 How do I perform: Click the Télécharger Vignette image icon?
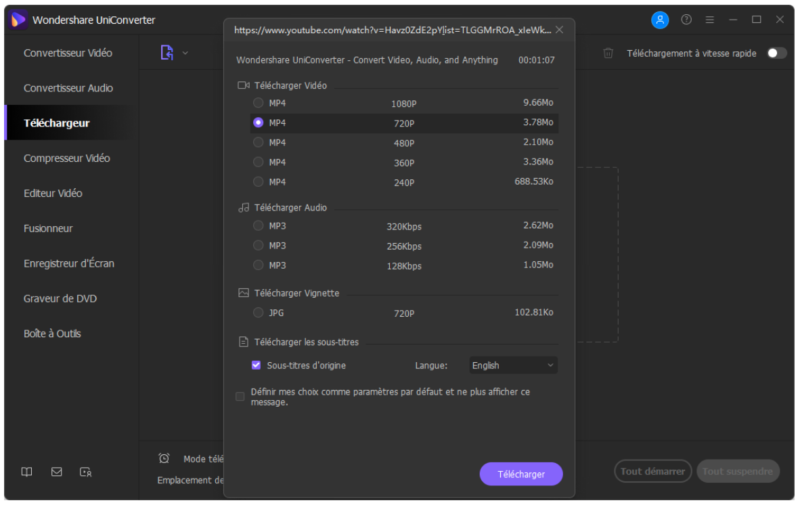(x=243, y=293)
